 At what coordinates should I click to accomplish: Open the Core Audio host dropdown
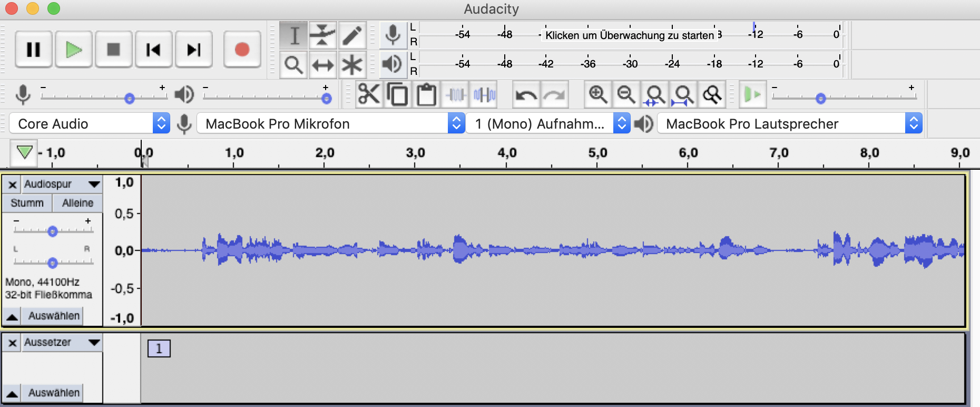90,123
